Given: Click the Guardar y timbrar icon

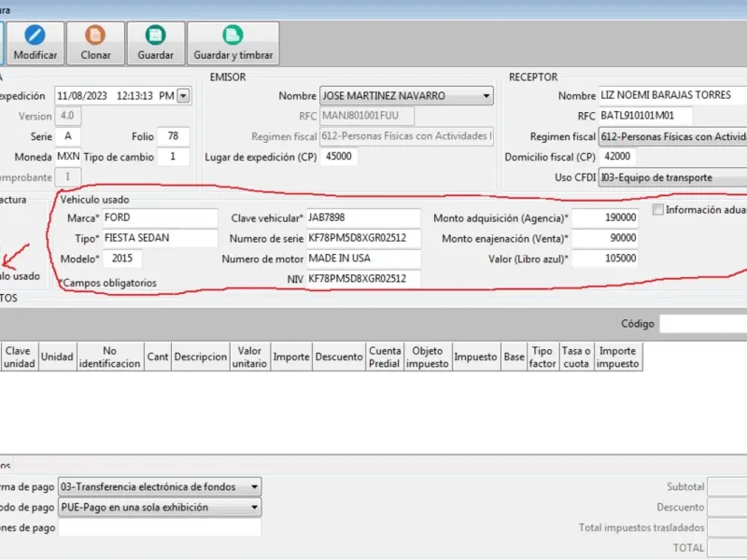Looking at the screenshot, I should (233, 35).
